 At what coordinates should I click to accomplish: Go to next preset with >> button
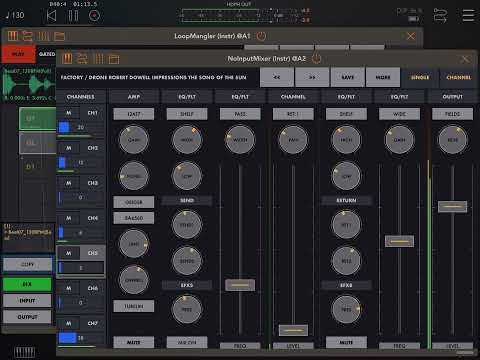point(312,77)
